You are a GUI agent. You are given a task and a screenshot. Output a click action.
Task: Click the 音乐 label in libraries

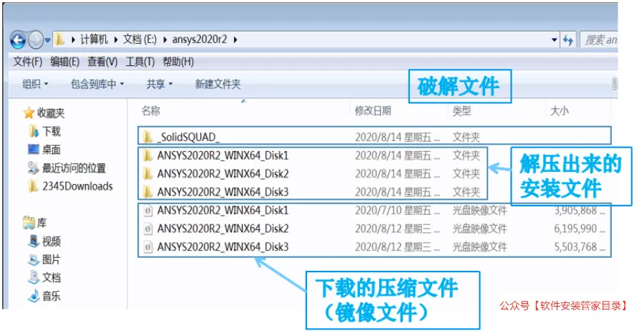(52, 296)
